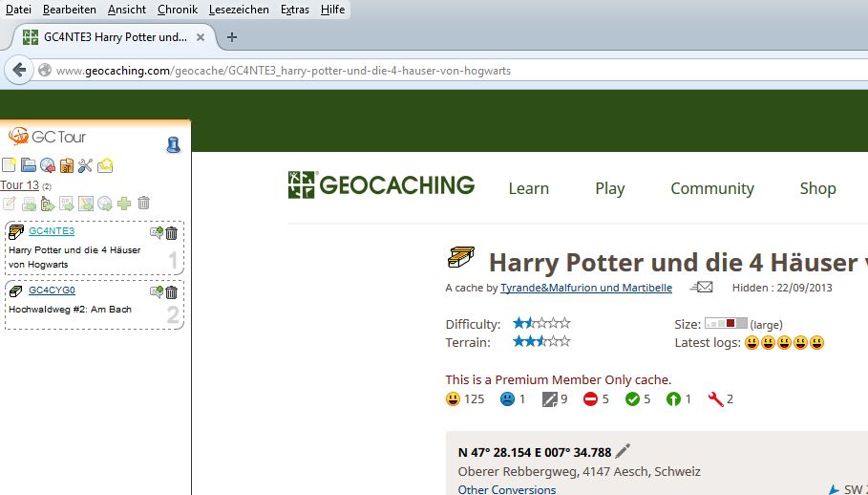The image size is (868, 495).
Task: Upload the tour with globe green-arrow icon
Action: pos(105,204)
